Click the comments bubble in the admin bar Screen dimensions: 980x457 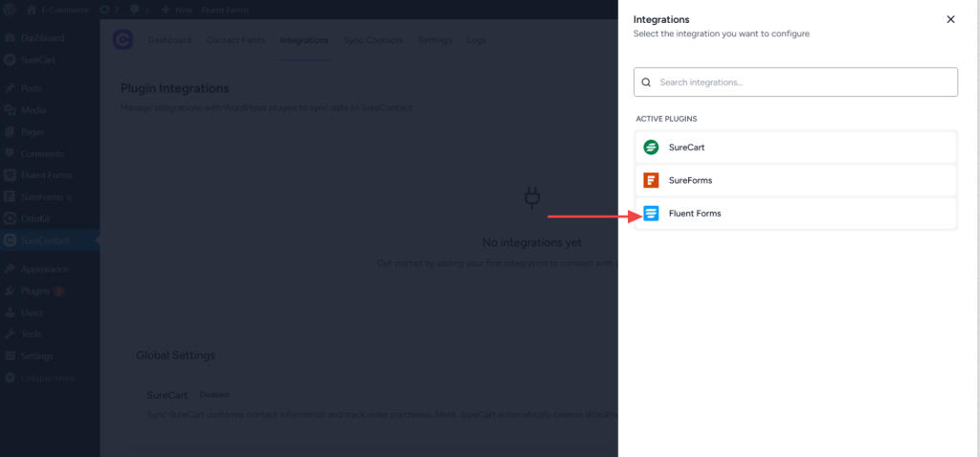pyautogui.click(x=135, y=9)
